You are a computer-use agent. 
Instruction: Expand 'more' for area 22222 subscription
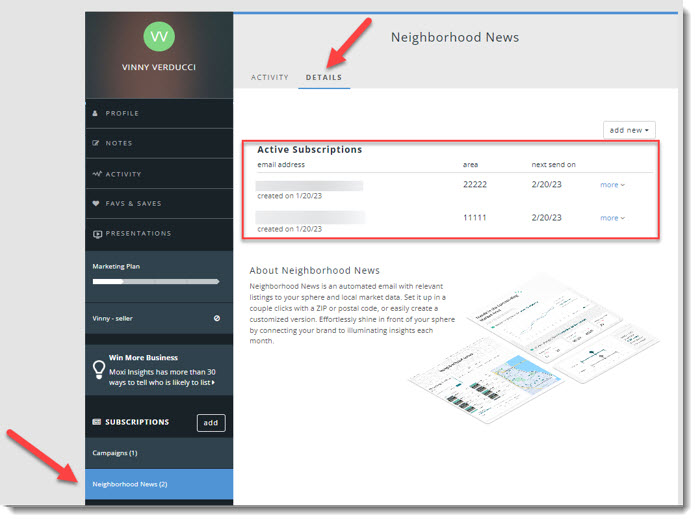(612, 185)
